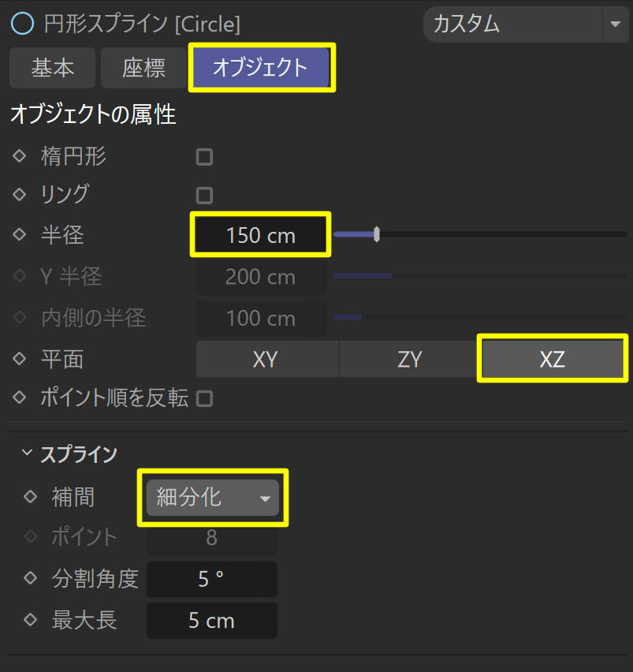Screen dimensions: 633x672
Task: Click the 最大長 5 cm field
Action: click(212, 621)
